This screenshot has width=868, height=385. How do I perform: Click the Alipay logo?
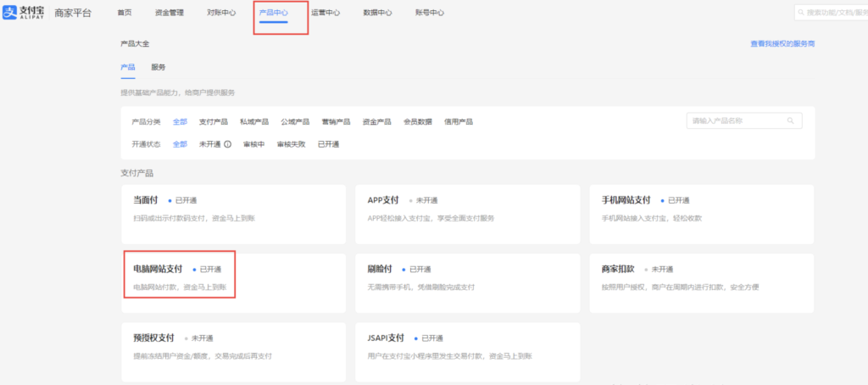click(24, 13)
